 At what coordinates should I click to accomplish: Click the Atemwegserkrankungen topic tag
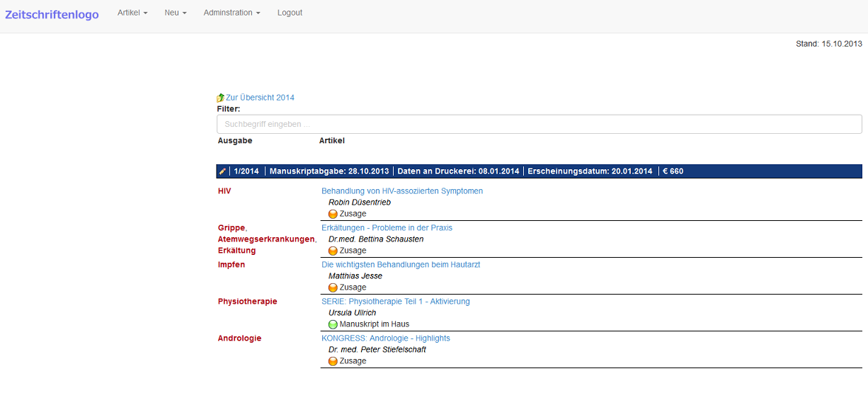(x=265, y=239)
